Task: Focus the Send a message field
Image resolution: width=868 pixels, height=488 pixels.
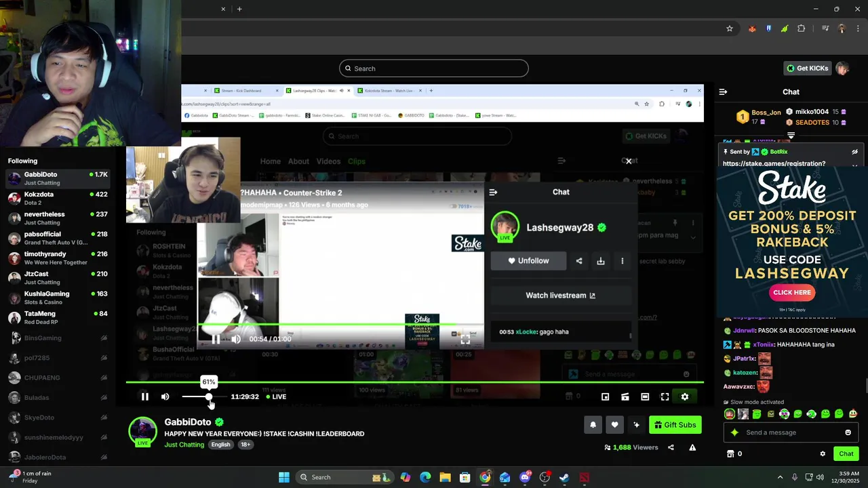Action: [x=791, y=432]
